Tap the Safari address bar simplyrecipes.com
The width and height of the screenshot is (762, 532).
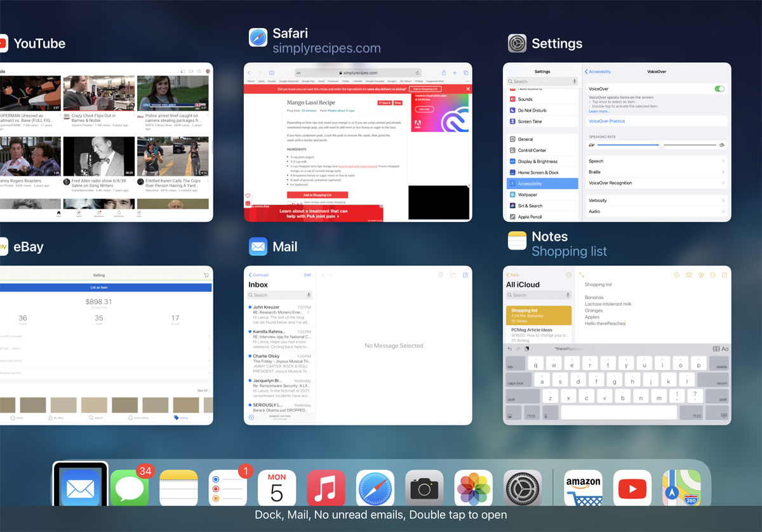[358, 73]
